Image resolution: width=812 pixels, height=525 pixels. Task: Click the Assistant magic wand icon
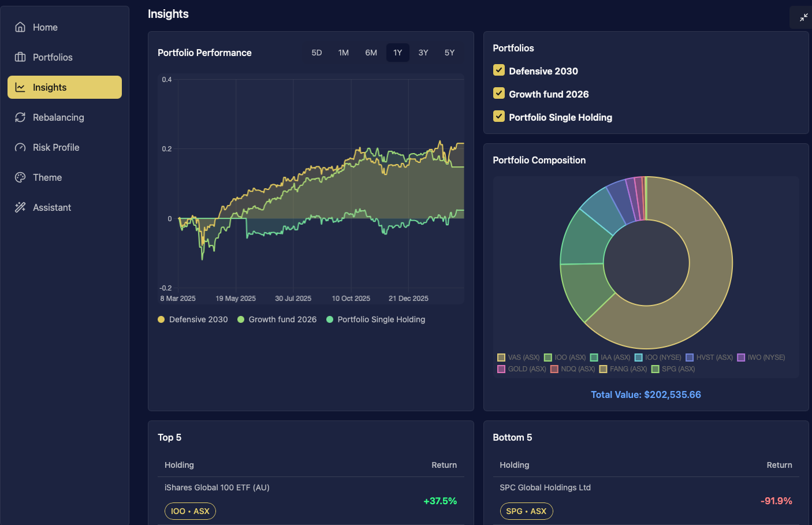click(x=20, y=207)
